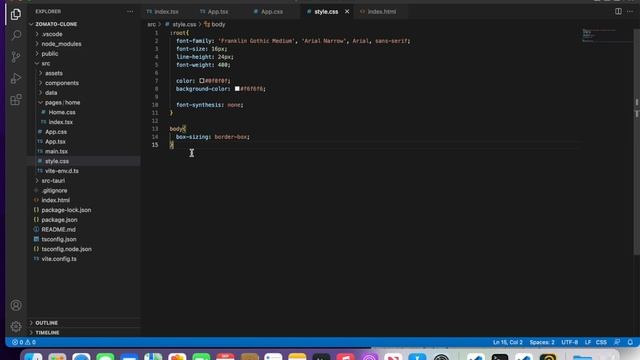Open vite-env.d.ts file
Image resolution: width=640 pixels, height=360 pixels.
(62, 171)
